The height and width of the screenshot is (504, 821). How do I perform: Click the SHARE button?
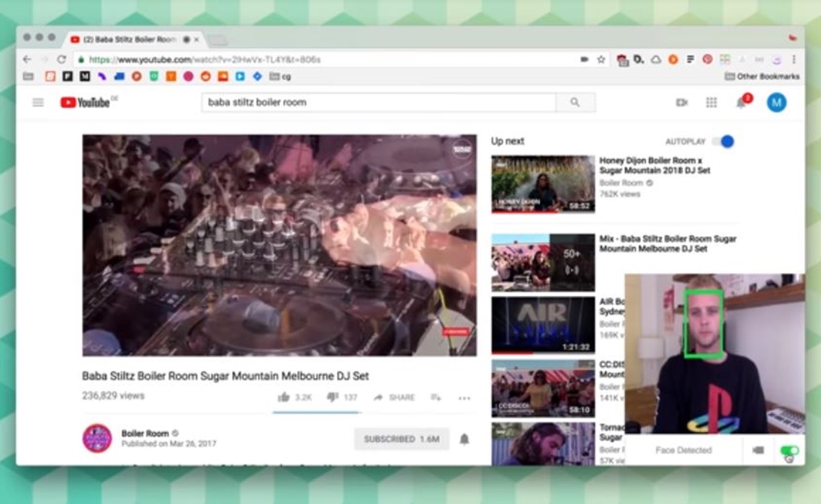pyautogui.click(x=395, y=397)
